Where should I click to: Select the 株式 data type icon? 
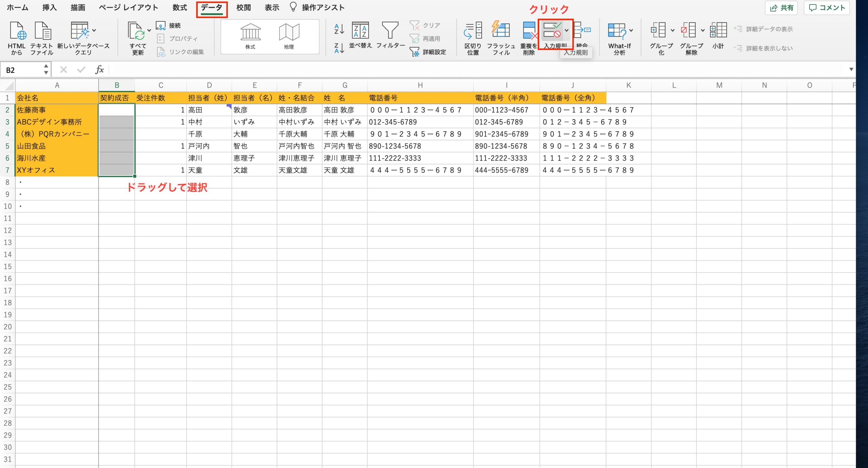pos(250,33)
